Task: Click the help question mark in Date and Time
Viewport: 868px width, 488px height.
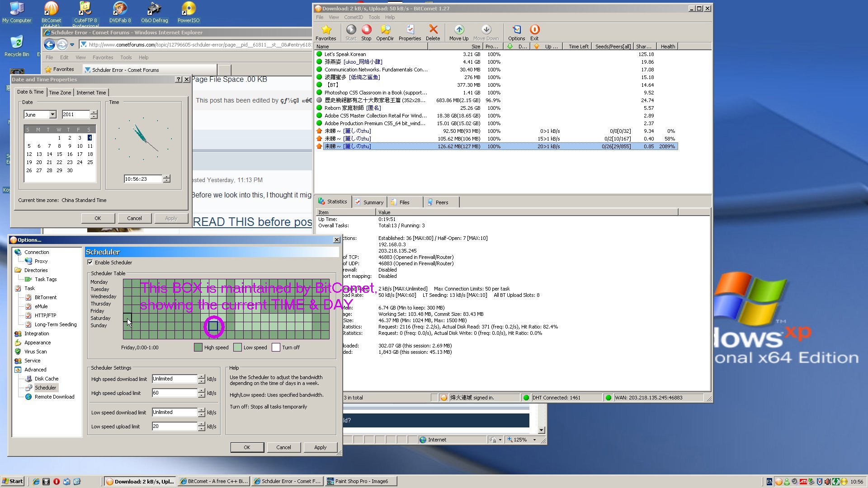Action: click(x=179, y=80)
